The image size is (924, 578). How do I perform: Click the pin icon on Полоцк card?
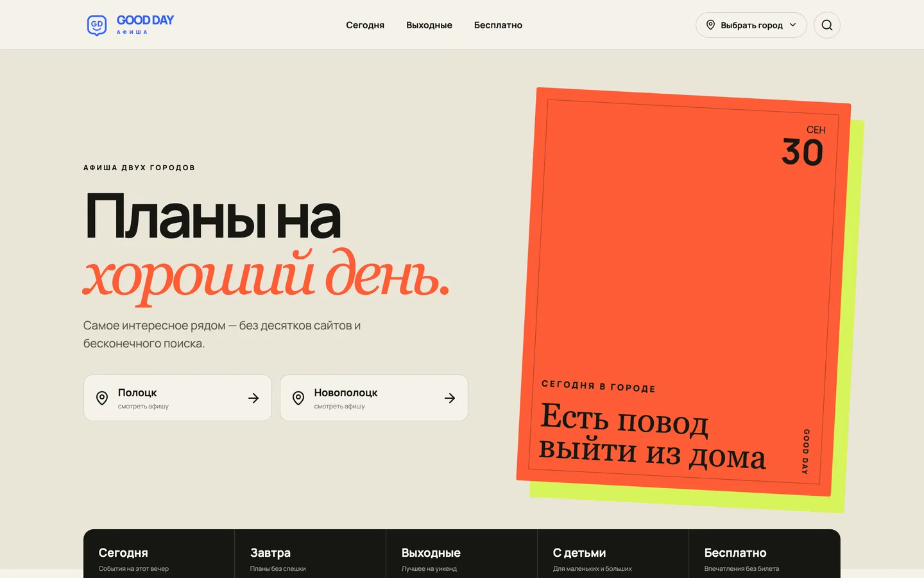coord(102,398)
